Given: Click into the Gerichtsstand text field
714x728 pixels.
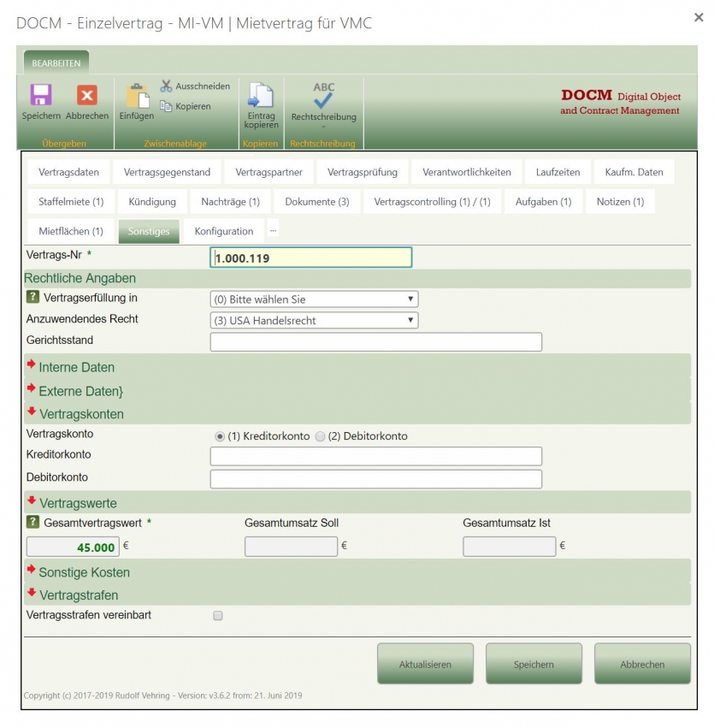Looking at the screenshot, I should coord(375,342).
